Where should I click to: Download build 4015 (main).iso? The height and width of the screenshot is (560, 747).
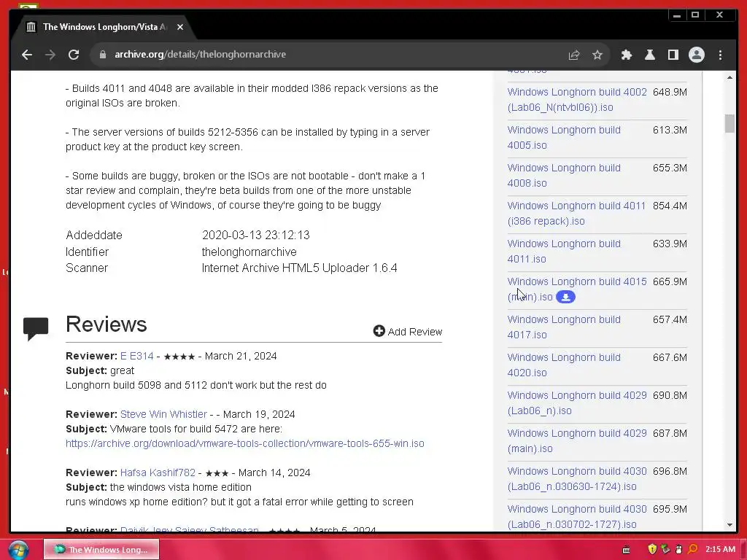(x=577, y=282)
